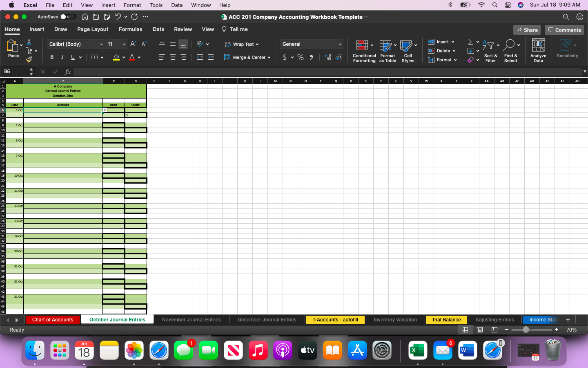Toggle Bold formatting
The width and height of the screenshot is (588, 368).
click(x=52, y=57)
